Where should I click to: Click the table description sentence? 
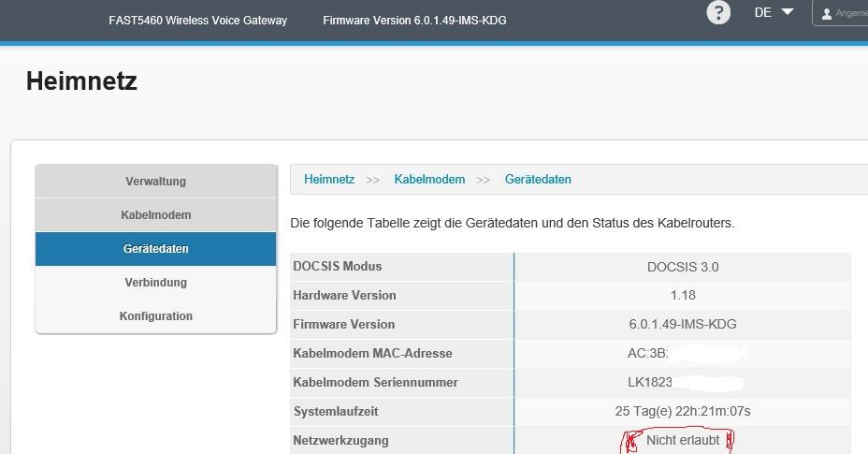(512, 224)
